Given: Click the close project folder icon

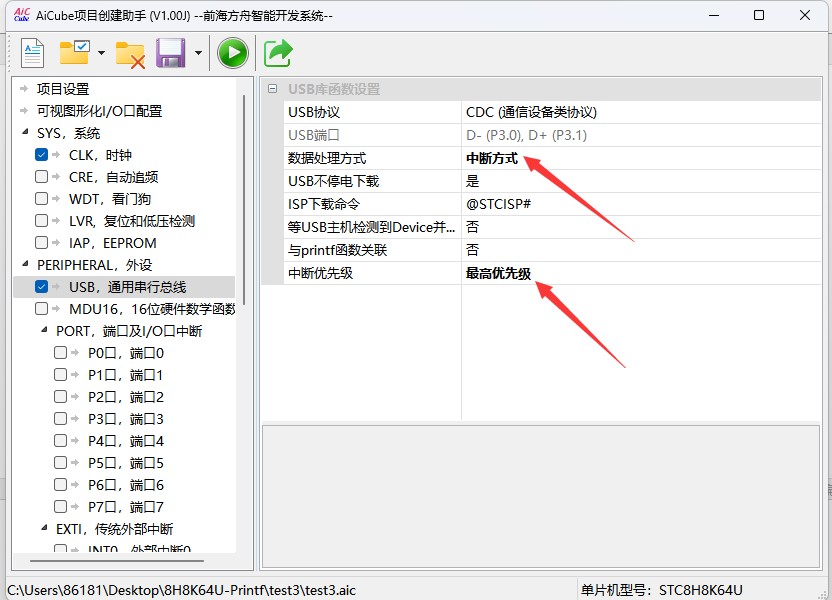Looking at the screenshot, I should point(130,55).
